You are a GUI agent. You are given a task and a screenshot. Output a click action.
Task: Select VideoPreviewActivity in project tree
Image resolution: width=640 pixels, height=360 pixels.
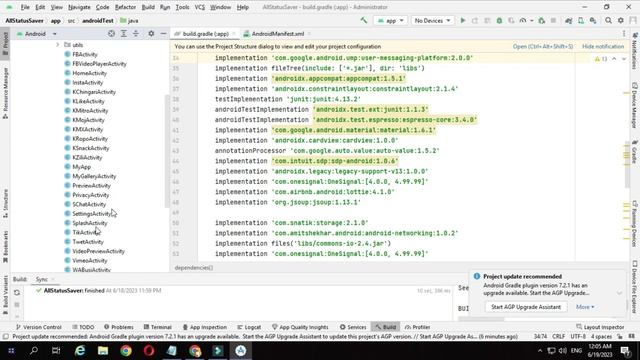[x=98, y=251]
